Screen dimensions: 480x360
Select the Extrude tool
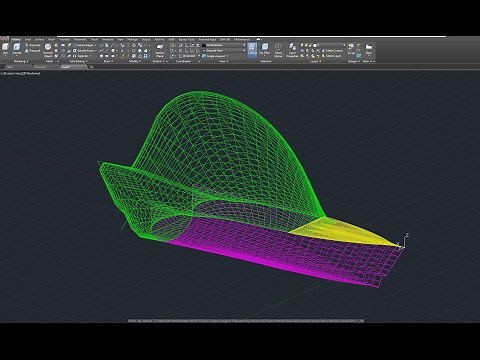pyautogui.click(x=17, y=49)
